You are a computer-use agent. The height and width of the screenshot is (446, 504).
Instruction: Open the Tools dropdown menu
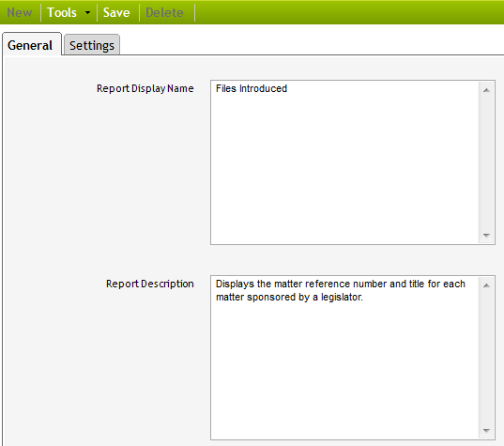tap(69, 12)
